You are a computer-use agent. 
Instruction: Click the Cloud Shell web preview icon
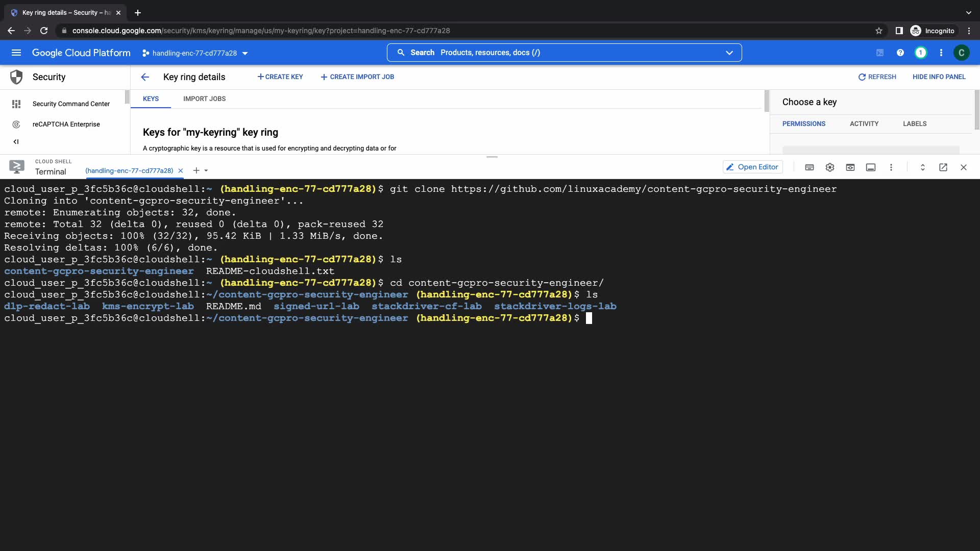point(850,167)
